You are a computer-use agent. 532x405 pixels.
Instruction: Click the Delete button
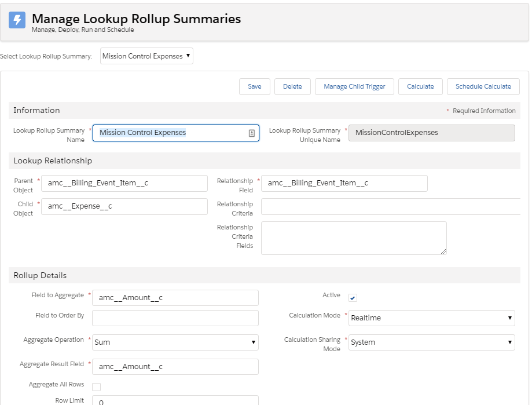coord(292,86)
